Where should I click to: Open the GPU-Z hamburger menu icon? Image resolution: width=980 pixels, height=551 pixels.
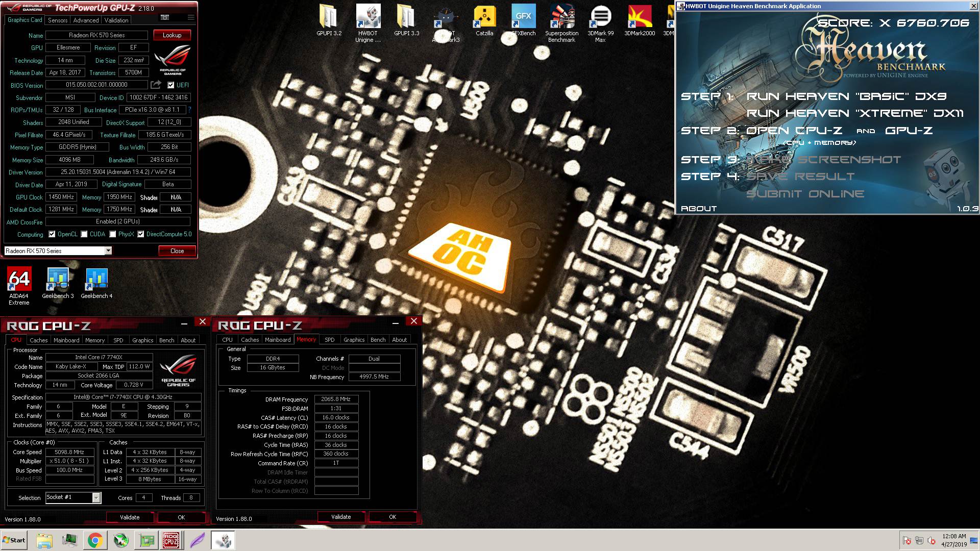(x=191, y=17)
